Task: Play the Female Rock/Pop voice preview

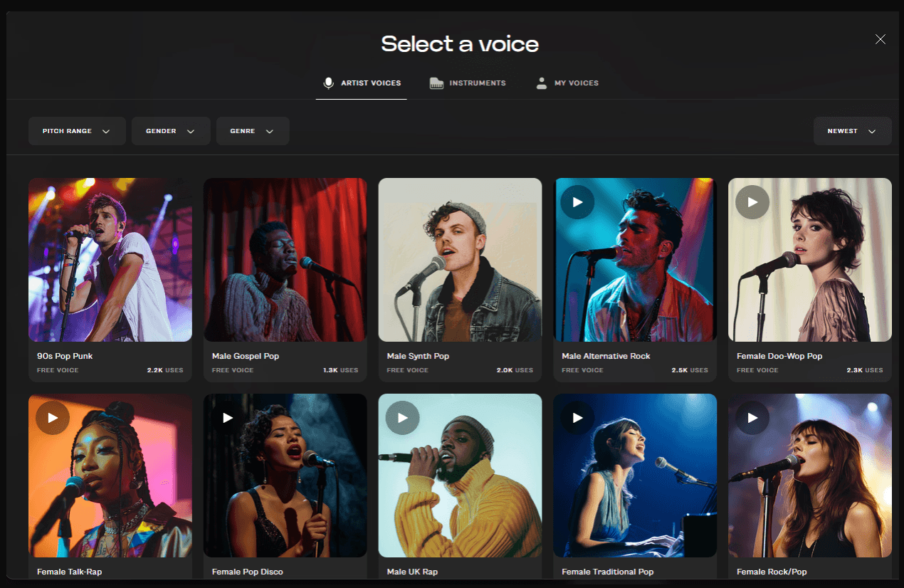Action: click(x=752, y=418)
